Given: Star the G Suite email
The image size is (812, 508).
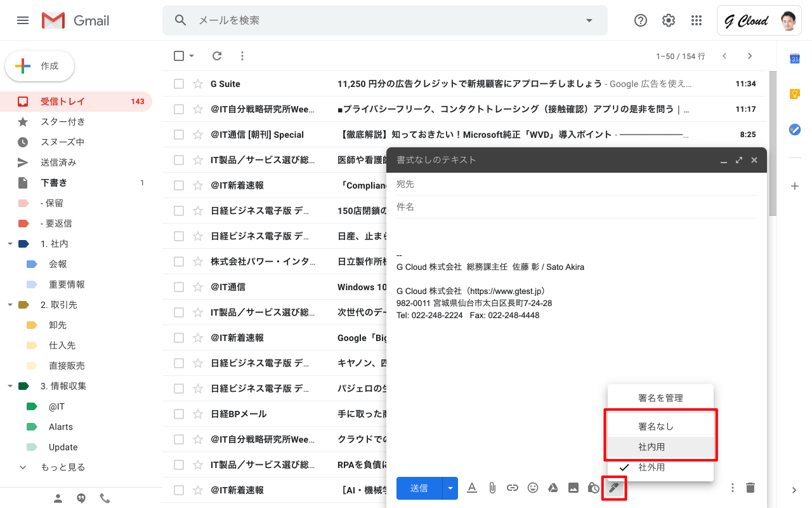Looking at the screenshot, I should coord(198,84).
